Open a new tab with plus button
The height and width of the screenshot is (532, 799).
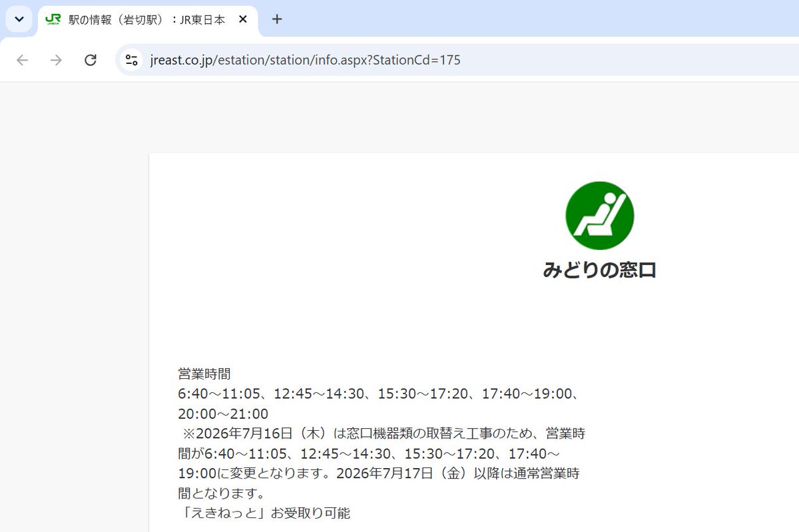click(x=277, y=19)
